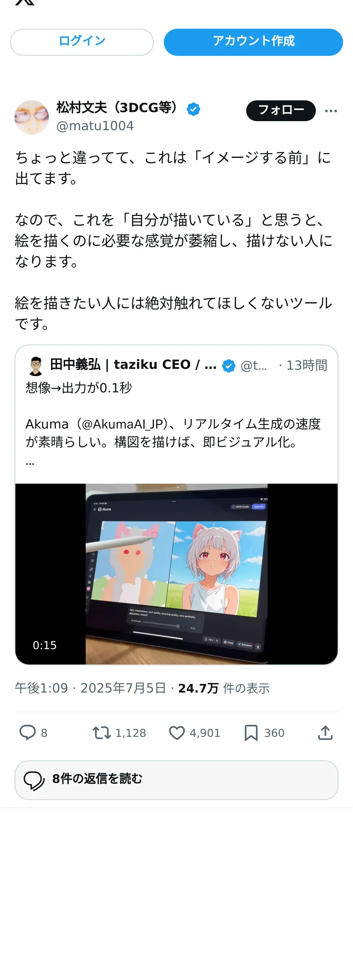Click the repost icon with 1,128
Image resolution: width=353 pixels, height=980 pixels.
[102, 732]
